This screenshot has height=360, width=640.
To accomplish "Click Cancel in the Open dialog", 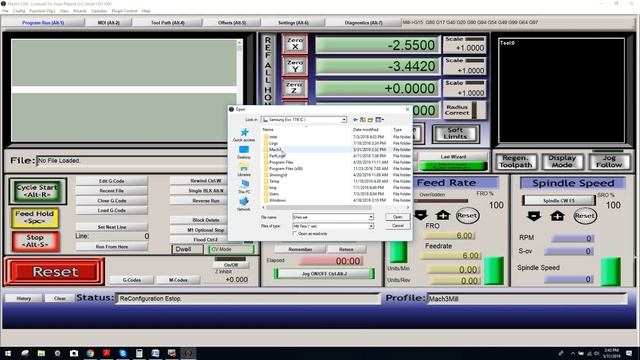I will (398, 226).
